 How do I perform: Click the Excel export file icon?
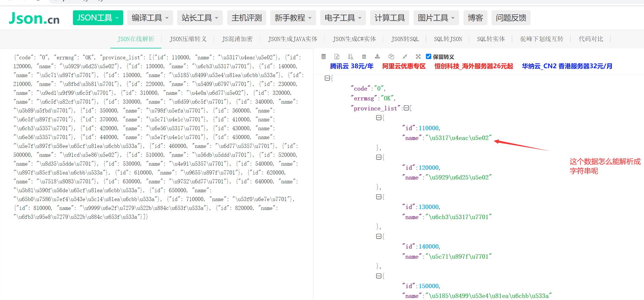pos(337,56)
